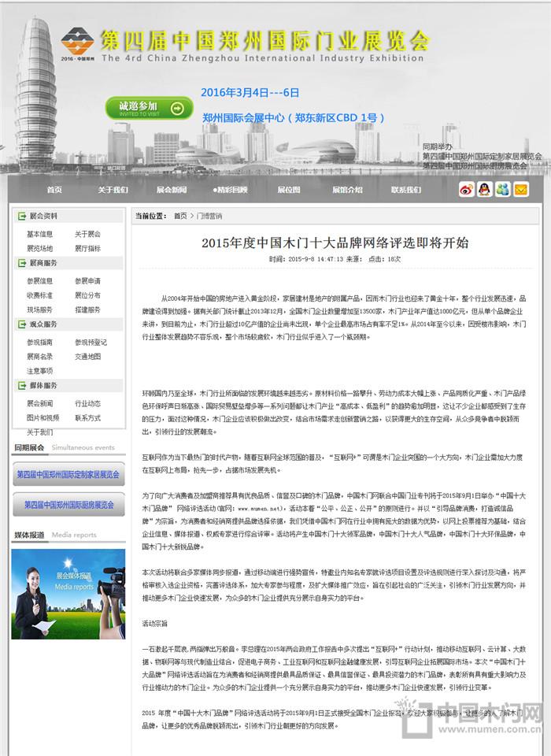Open the 关于展会 sidebar link
The height and width of the screenshot is (756, 551).
[87, 234]
